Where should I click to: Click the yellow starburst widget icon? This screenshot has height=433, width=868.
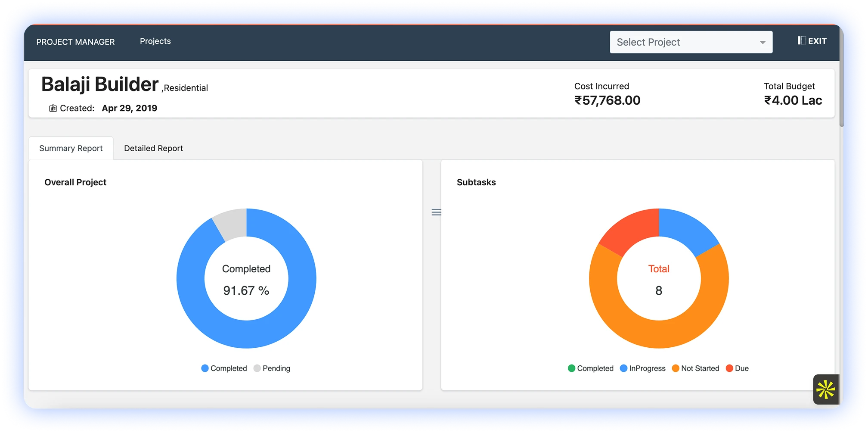point(826,389)
